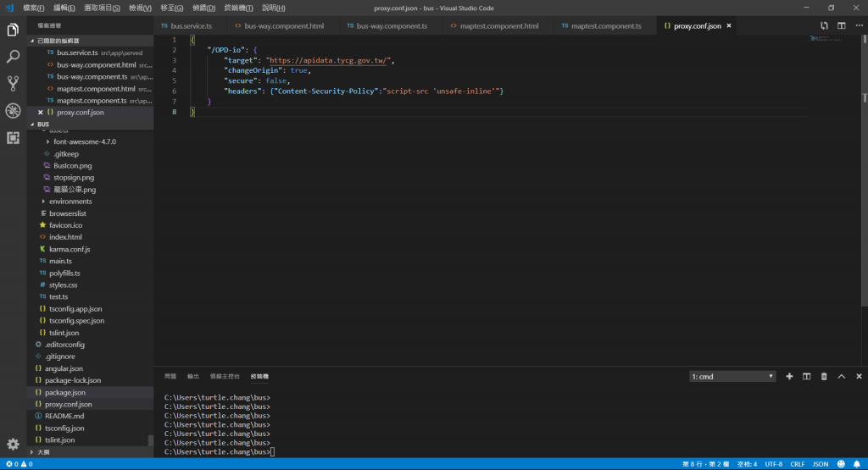Open the 檔案(F) menu
This screenshot has width=868, height=470.
33,8
